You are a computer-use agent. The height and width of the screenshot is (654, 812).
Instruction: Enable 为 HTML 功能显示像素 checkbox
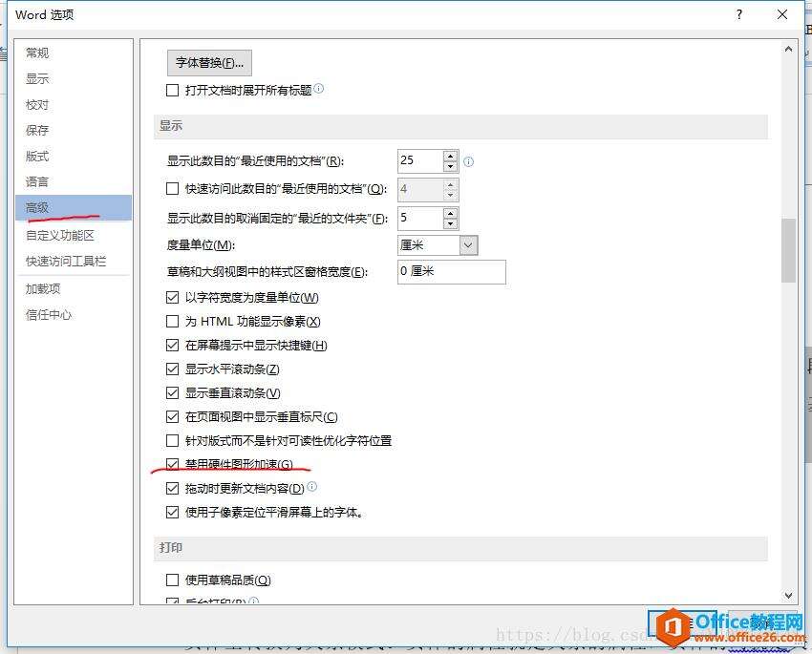tap(173, 322)
